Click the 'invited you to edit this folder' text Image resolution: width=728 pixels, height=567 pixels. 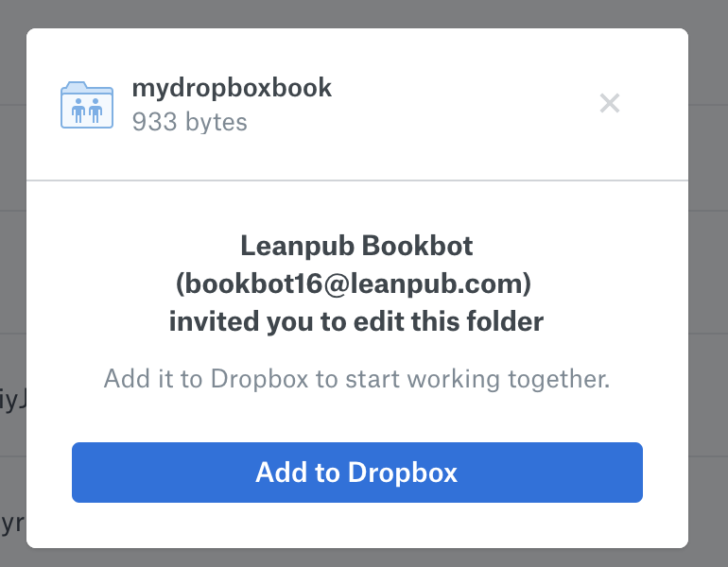point(356,321)
